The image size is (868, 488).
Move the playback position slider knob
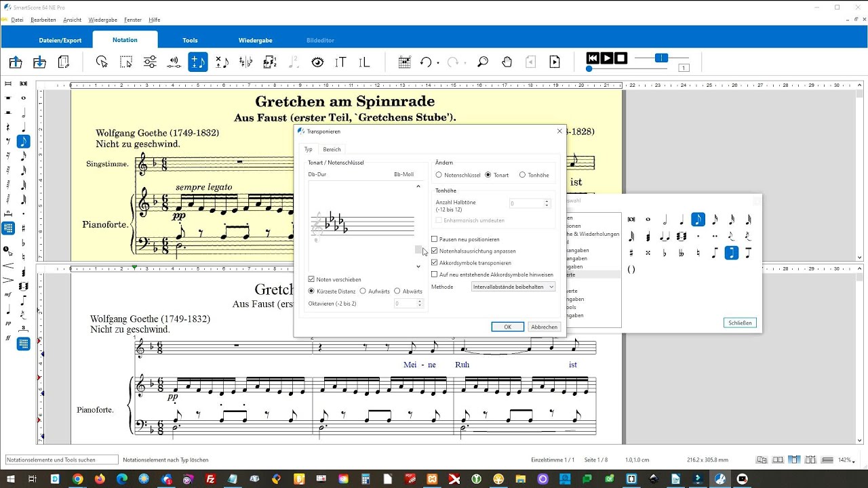[589, 68]
